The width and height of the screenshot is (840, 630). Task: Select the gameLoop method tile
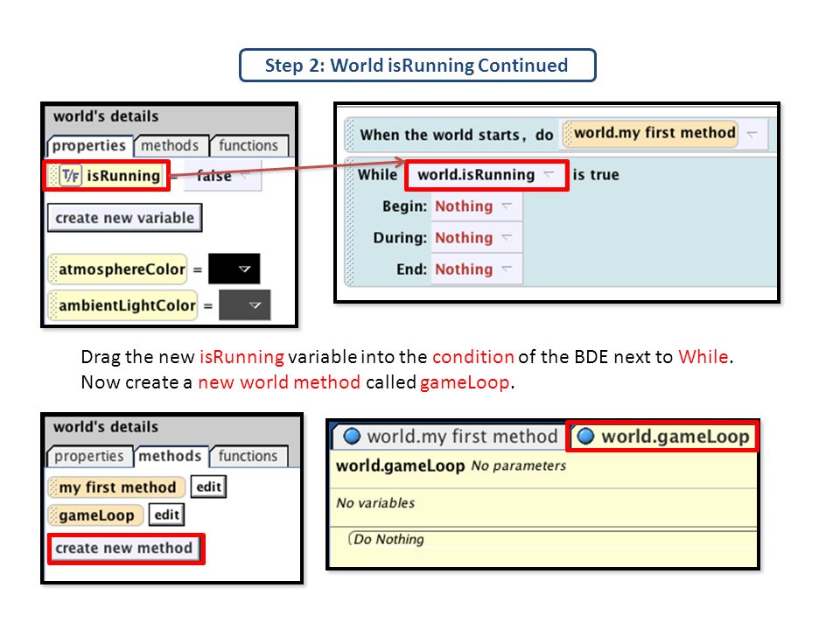[96, 515]
